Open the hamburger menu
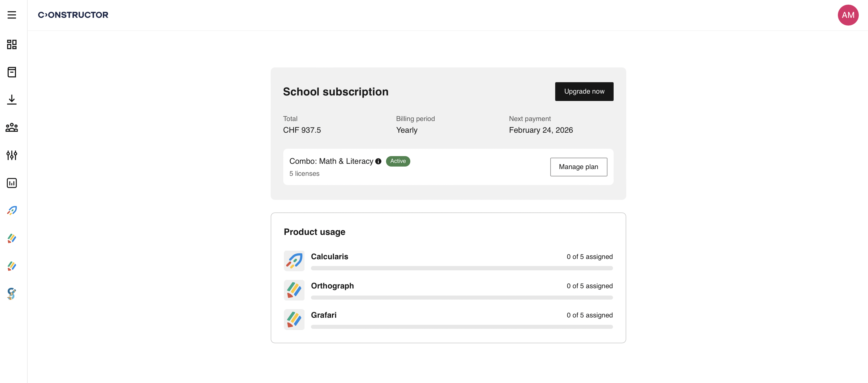This screenshot has height=383, width=868. [x=12, y=15]
